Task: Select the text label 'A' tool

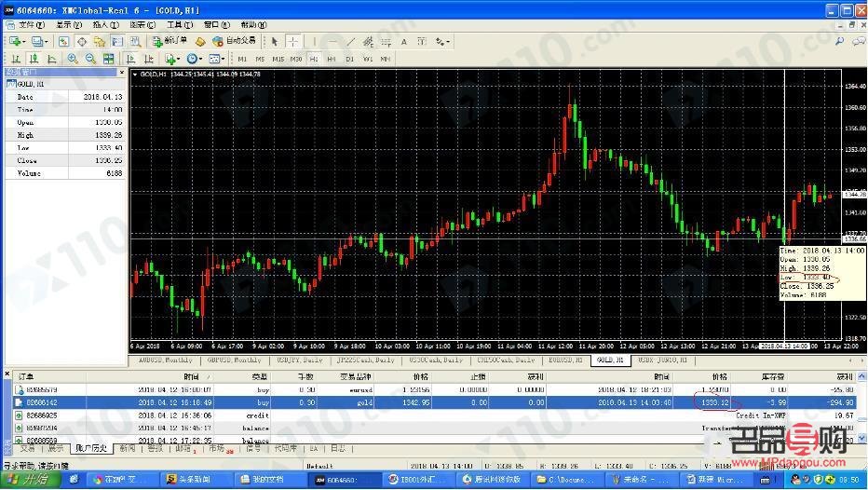Action: [404, 41]
